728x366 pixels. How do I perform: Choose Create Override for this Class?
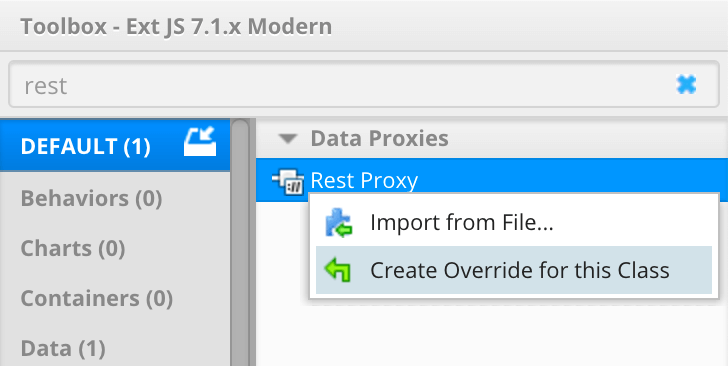click(514, 270)
